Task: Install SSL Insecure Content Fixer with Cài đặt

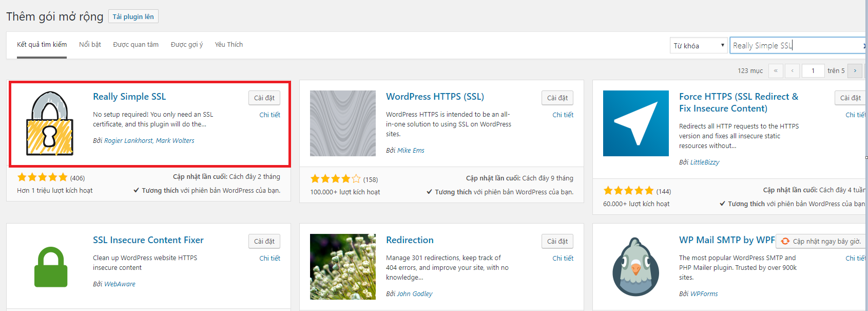Action: pos(264,241)
